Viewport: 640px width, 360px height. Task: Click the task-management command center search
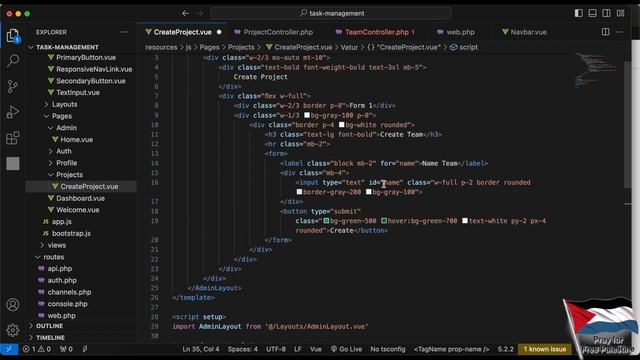tap(331, 13)
